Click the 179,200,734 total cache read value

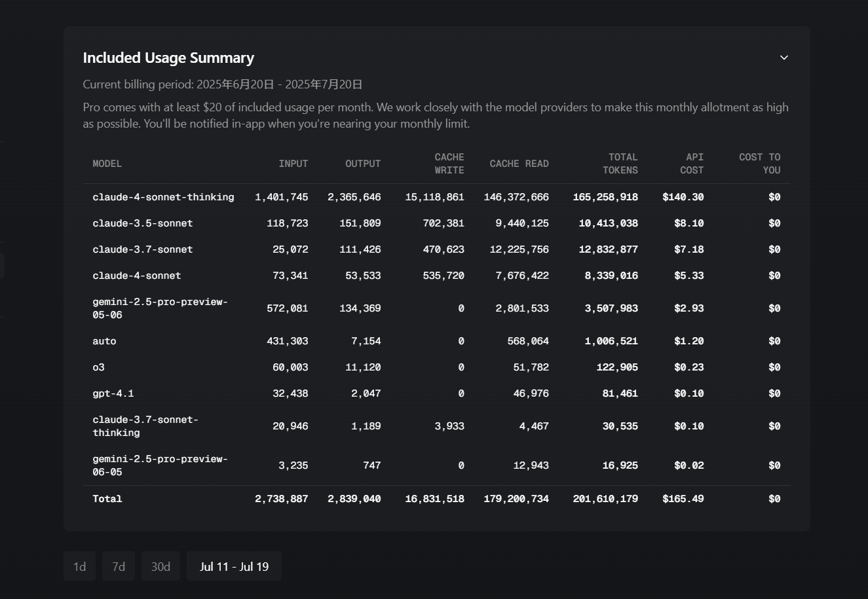[516, 499]
